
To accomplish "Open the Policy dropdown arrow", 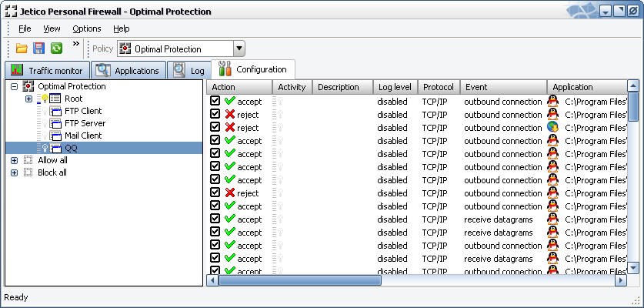I will 239,49.
